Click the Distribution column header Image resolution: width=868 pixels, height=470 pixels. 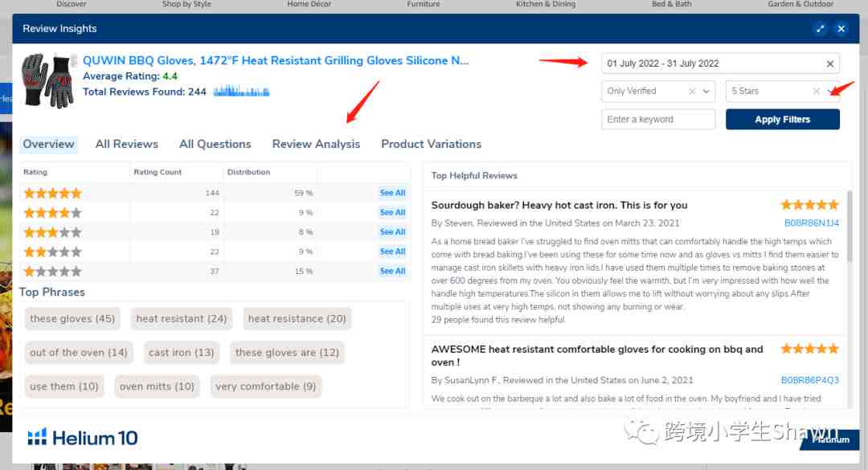[248, 172]
